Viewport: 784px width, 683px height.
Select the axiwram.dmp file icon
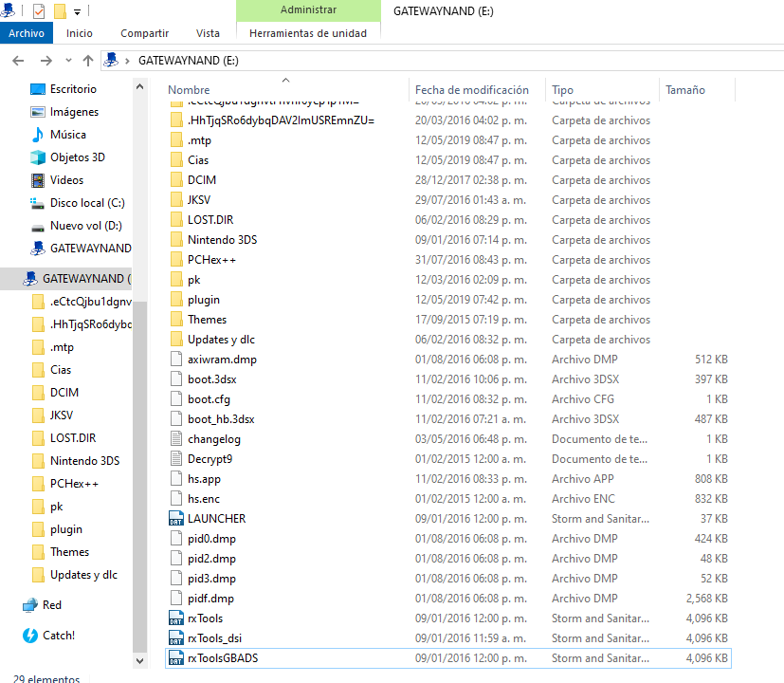[x=176, y=360]
